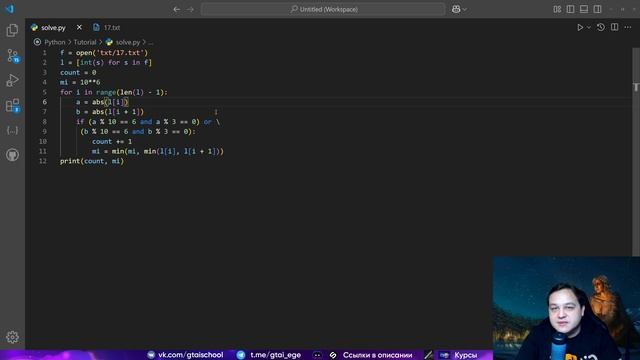The width and height of the screenshot is (640, 360).
Task: Open the GitHub view in activity bar
Action: pyautogui.click(x=12, y=155)
